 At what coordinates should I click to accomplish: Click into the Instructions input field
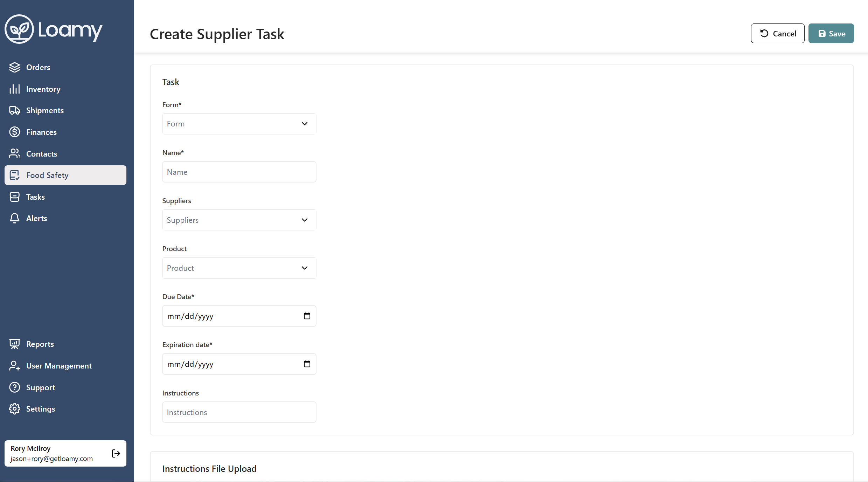coord(239,412)
